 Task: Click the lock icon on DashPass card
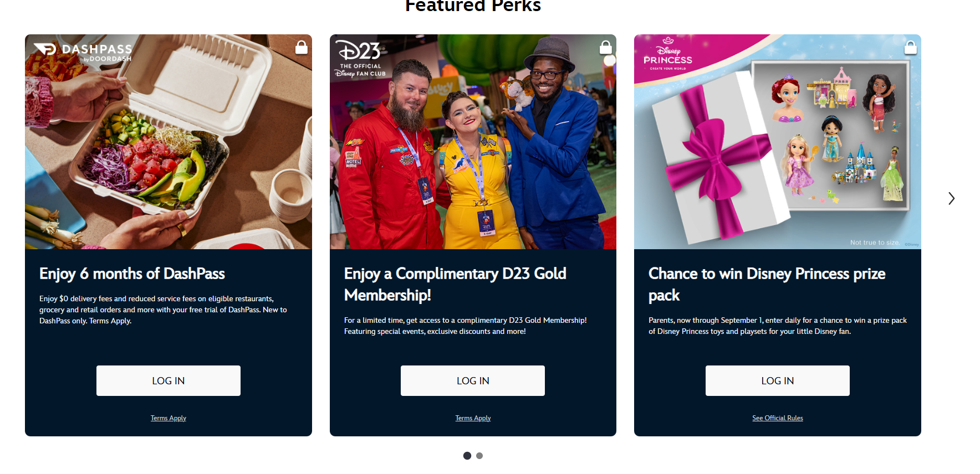(x=301, y=48)
